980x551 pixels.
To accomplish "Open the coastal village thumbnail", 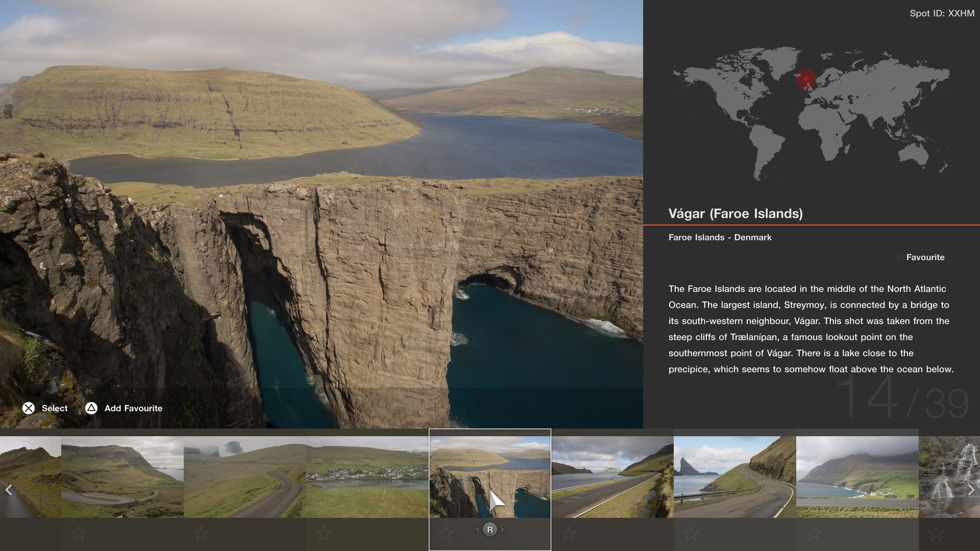I will coord(367,477).
